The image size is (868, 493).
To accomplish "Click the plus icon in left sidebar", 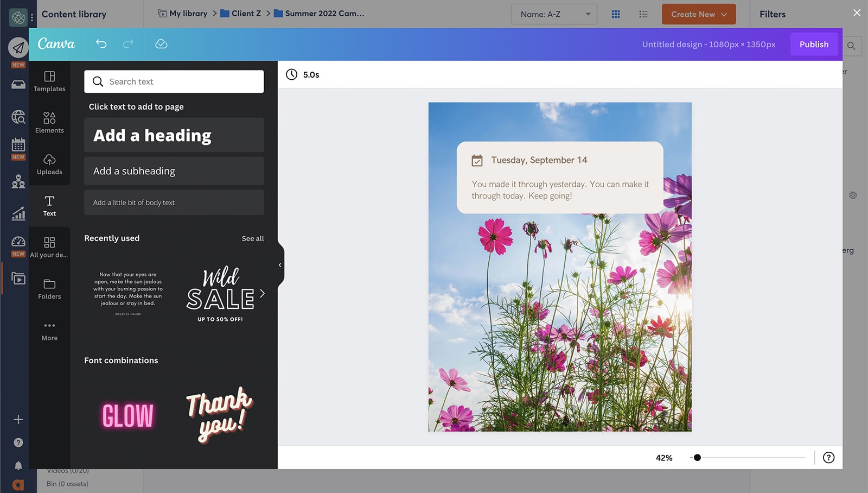I will click(18, 420).
